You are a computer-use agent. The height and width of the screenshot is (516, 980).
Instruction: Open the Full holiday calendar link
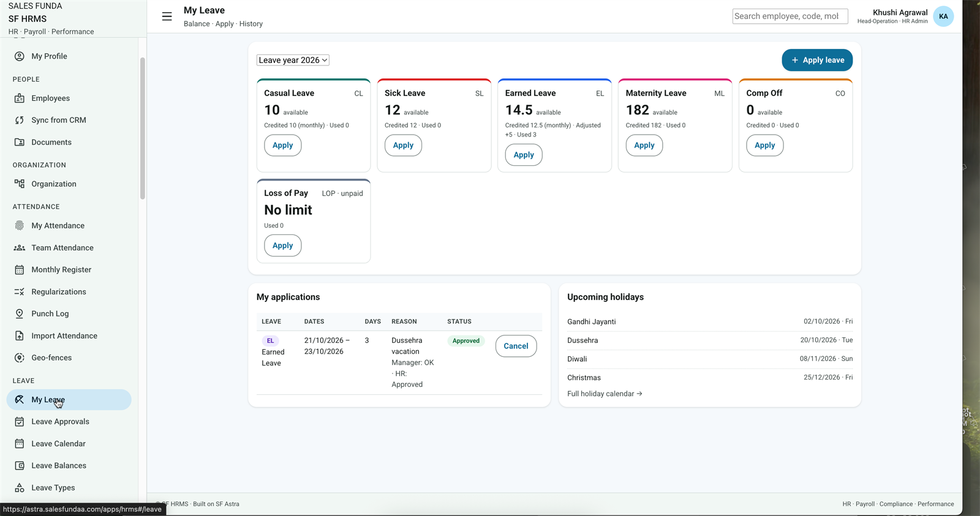point(605,394)
